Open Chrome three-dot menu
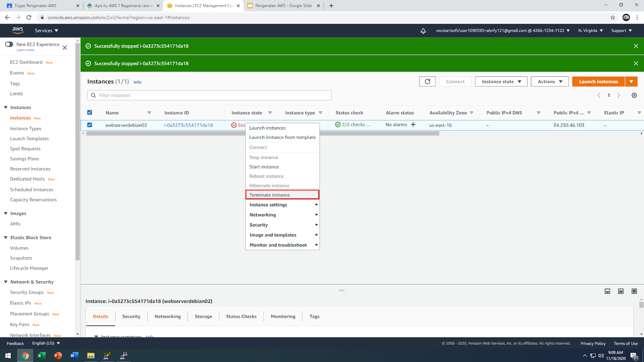Viewport: 644px width, 362px height. (637, 17)
